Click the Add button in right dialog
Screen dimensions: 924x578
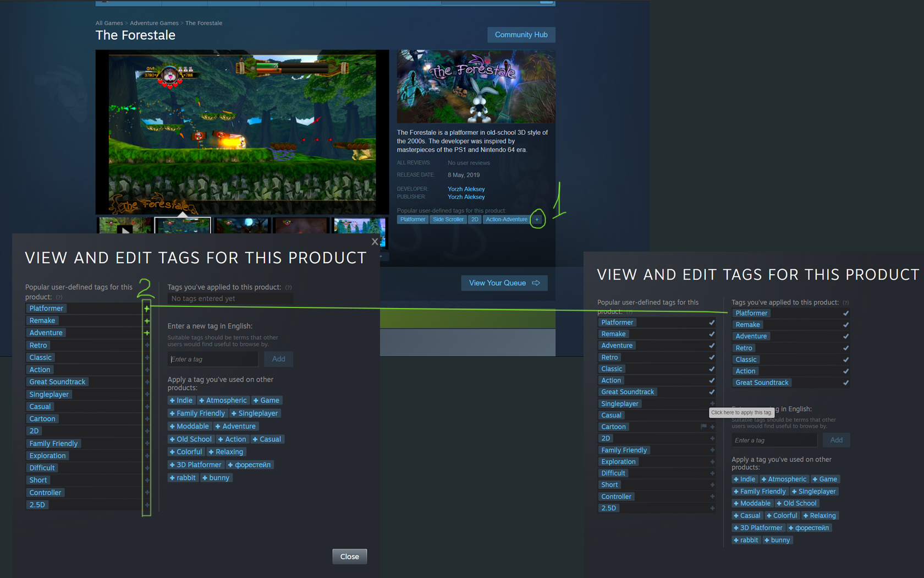(x=836, y=440)
